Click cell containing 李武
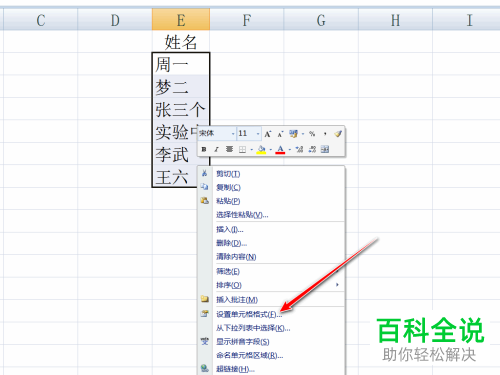 (175, 154)
